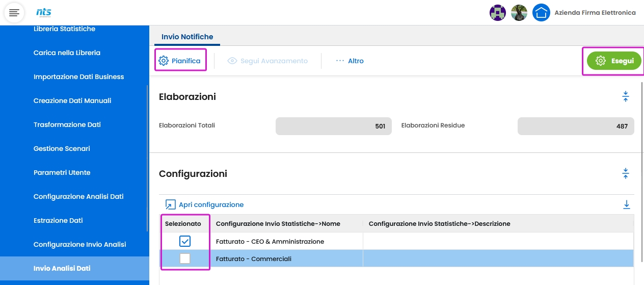Click the NTS logo

[44, 12]
